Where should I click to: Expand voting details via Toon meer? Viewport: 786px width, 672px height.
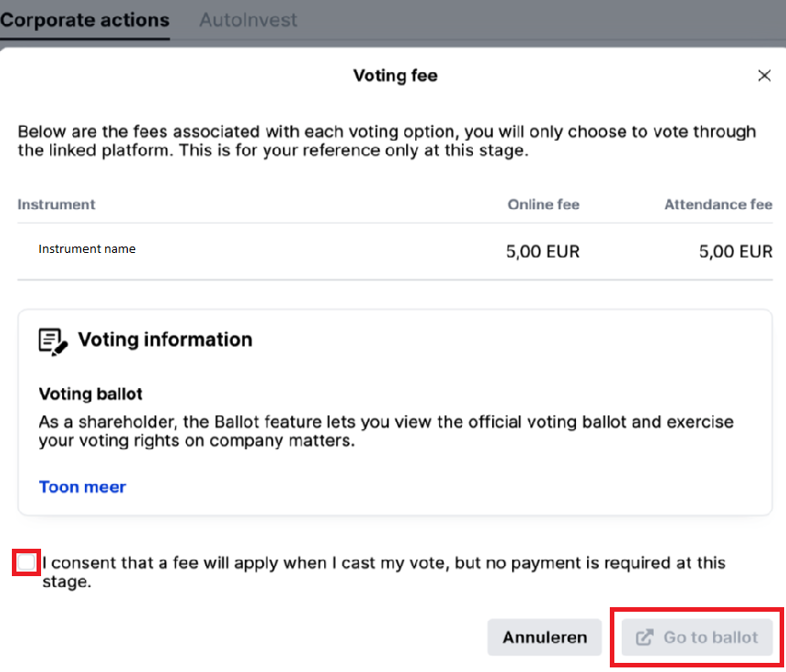point(82,487)
